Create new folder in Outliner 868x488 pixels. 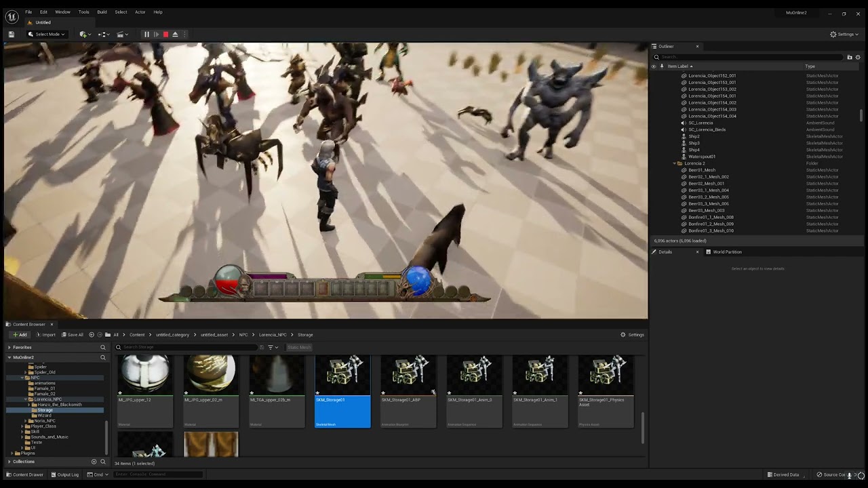(850, 58)
